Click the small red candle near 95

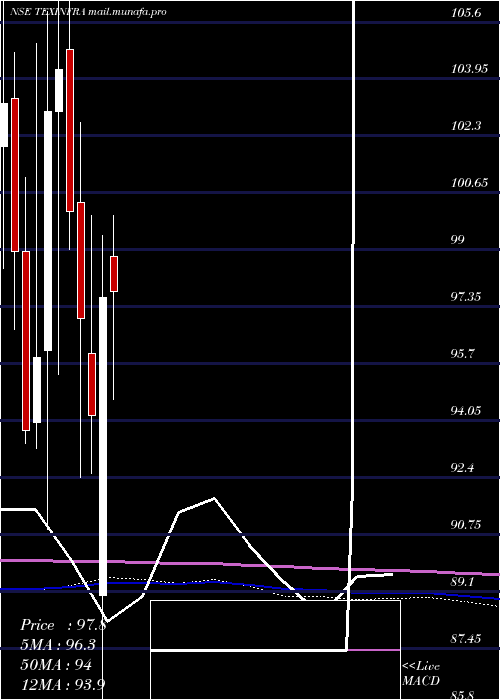click(92, 384)
